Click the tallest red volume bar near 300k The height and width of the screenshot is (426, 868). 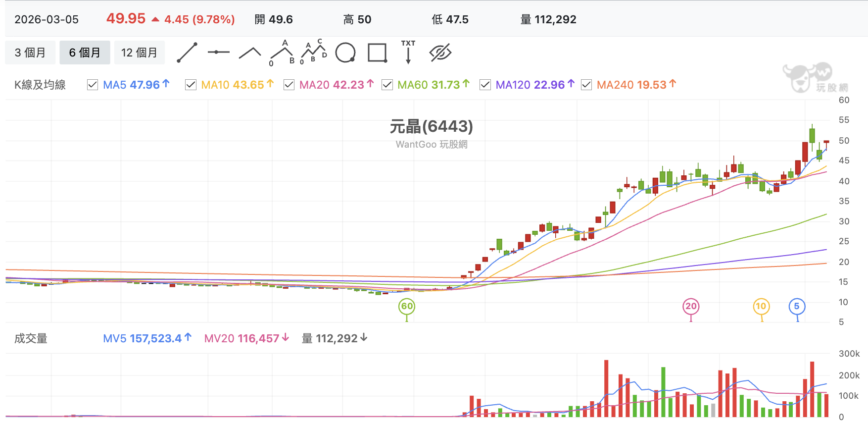tap(606, 388)
